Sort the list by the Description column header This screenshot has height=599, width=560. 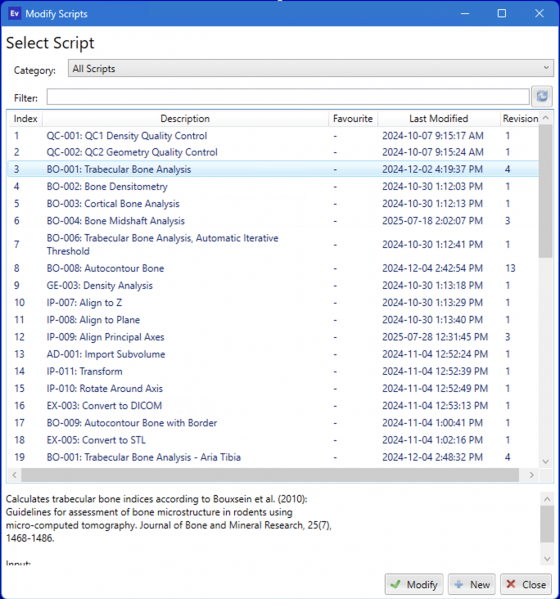pyautogui.click(x=185, y=119)
